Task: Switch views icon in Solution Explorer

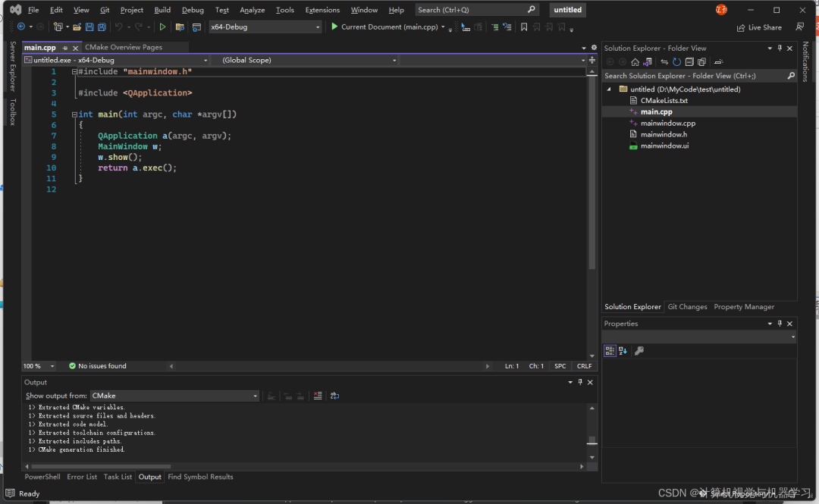Action: (648, 61)
